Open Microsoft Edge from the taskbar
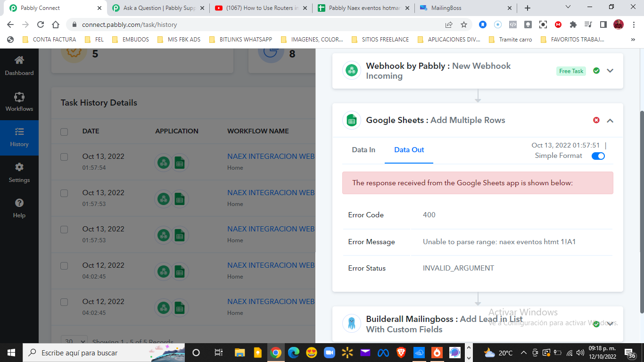 [x=294, y=353]
